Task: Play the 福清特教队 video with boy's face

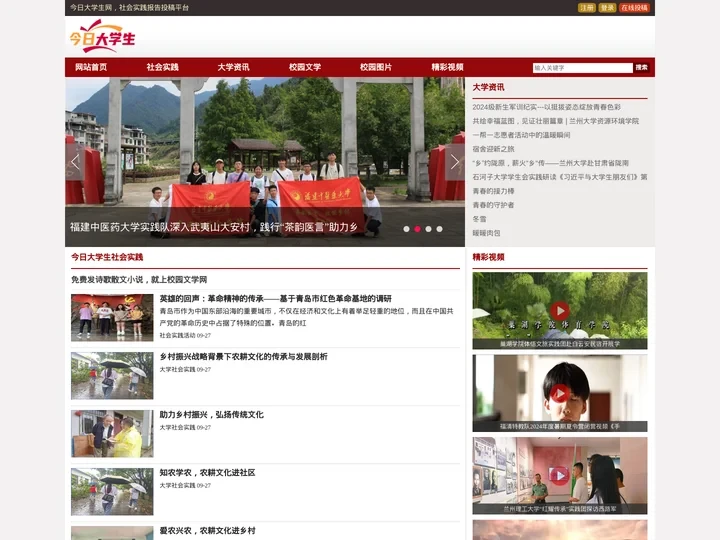Action: [x=560, y=393]
